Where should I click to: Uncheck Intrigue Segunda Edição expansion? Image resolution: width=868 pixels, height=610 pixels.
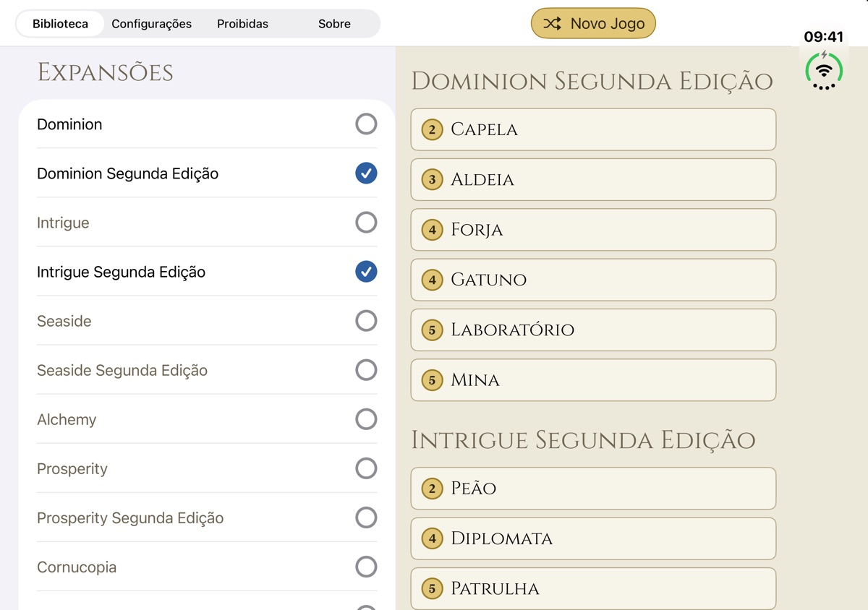tap(366, 272)
